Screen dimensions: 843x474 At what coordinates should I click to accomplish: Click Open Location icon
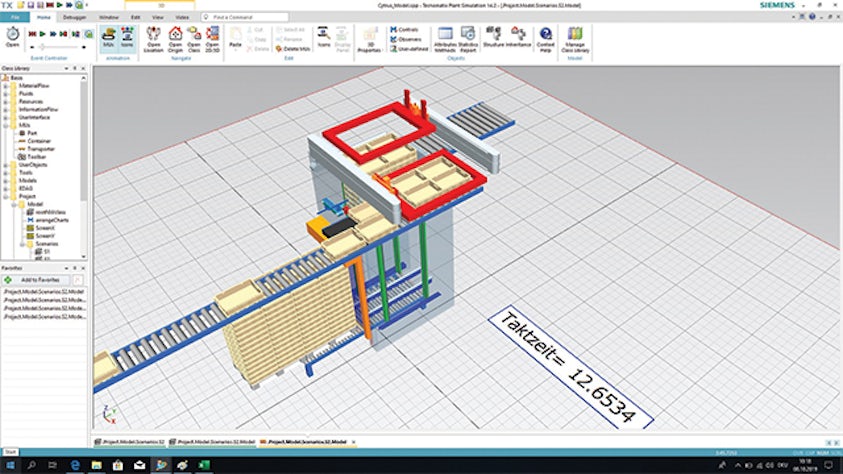tap(153, 39)
